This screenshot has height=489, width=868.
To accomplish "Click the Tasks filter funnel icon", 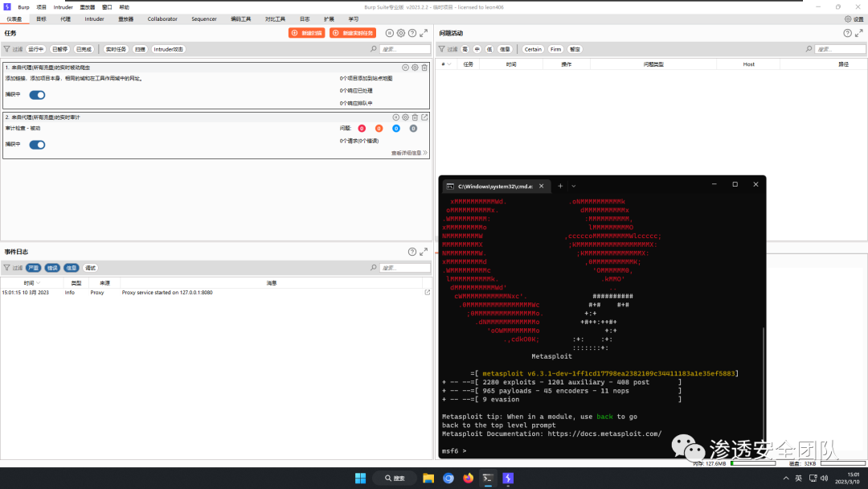I will 7,49.
